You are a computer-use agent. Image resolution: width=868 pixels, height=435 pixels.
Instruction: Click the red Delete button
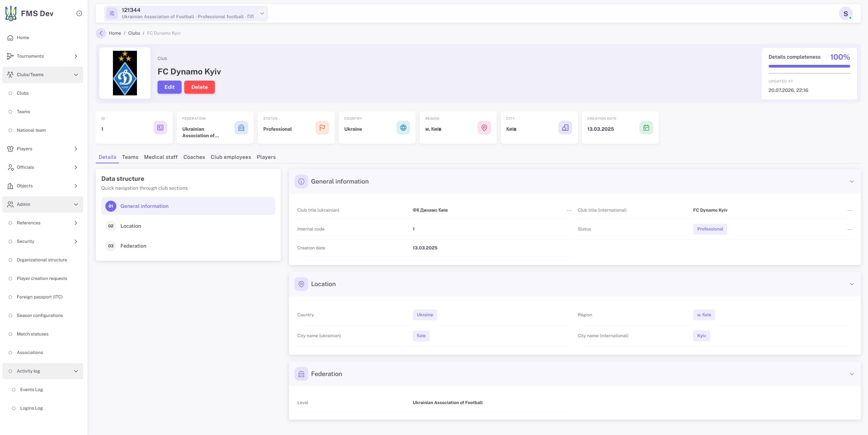tap(199, 87)
